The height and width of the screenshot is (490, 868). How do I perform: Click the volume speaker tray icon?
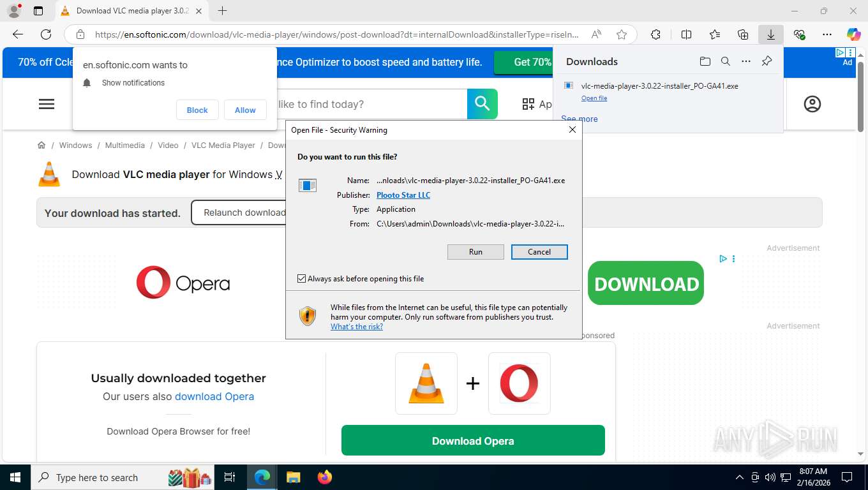pyautogui.click(x=770, y=477)
